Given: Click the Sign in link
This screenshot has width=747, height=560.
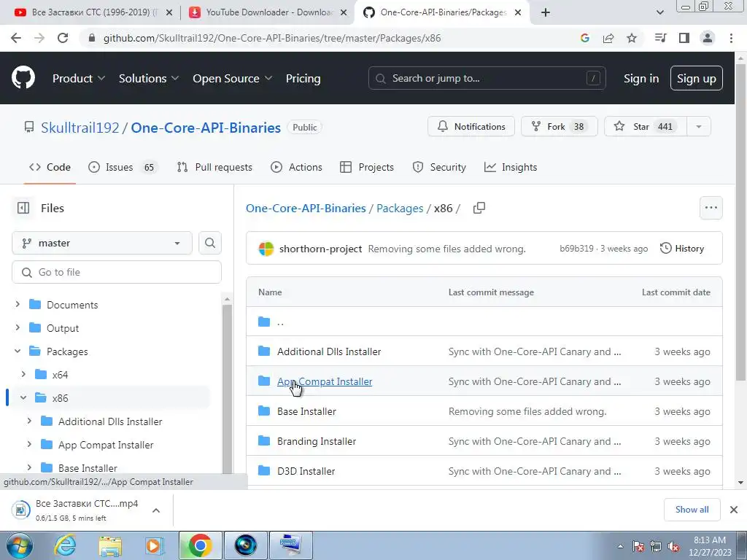Looking at the screenshot, I should coord(641,78).
